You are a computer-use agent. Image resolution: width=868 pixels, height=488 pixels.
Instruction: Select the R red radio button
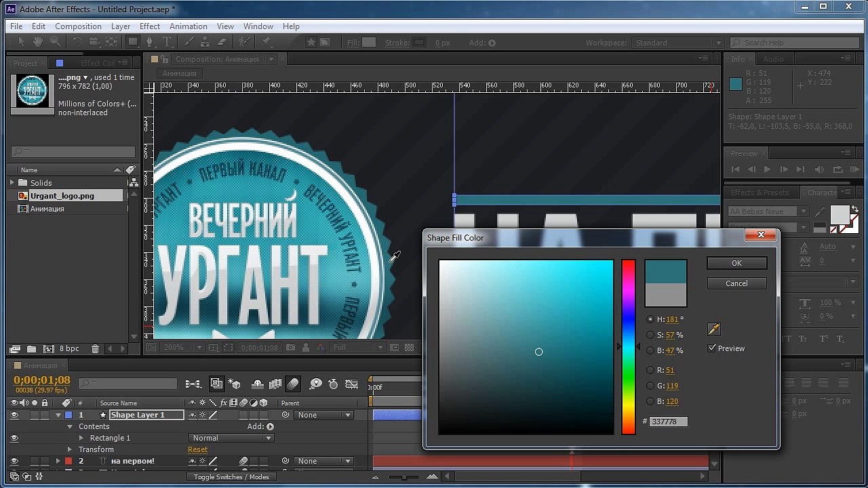point(651,370)
